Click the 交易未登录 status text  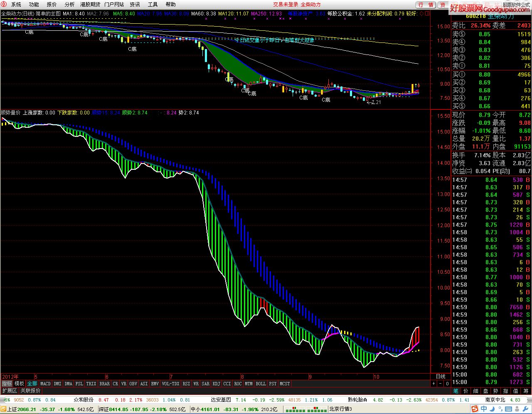(286, 4)
